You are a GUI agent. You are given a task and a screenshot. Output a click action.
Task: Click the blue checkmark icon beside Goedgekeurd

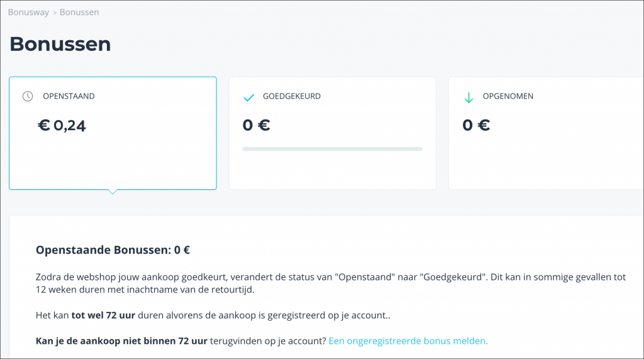[249, 97]
